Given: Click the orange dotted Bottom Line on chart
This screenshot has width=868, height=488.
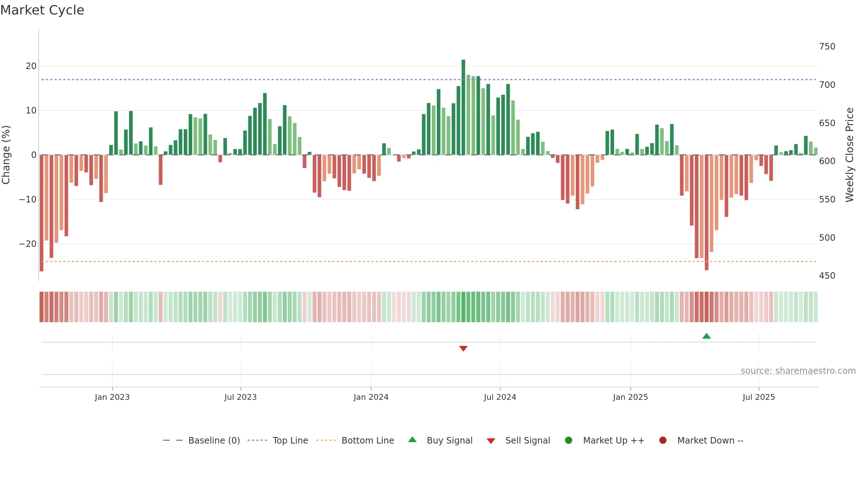Looking at the screenshot, I should pos(429,261).
